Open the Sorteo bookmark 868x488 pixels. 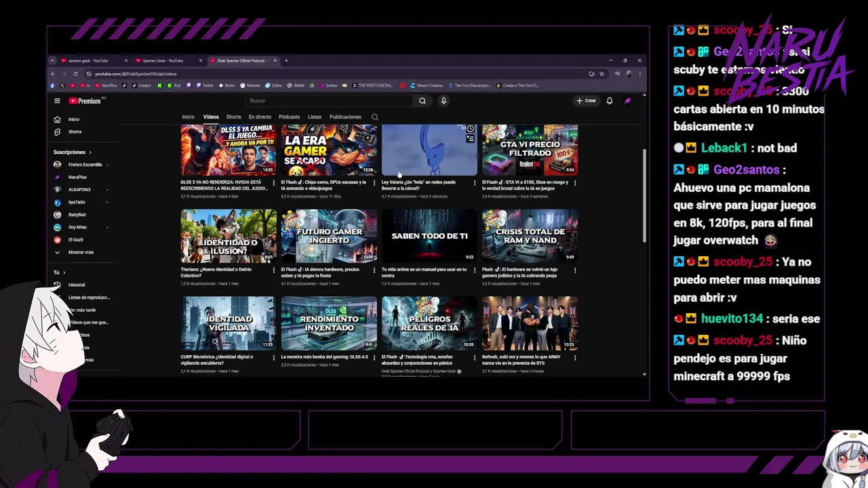[328, 85]
